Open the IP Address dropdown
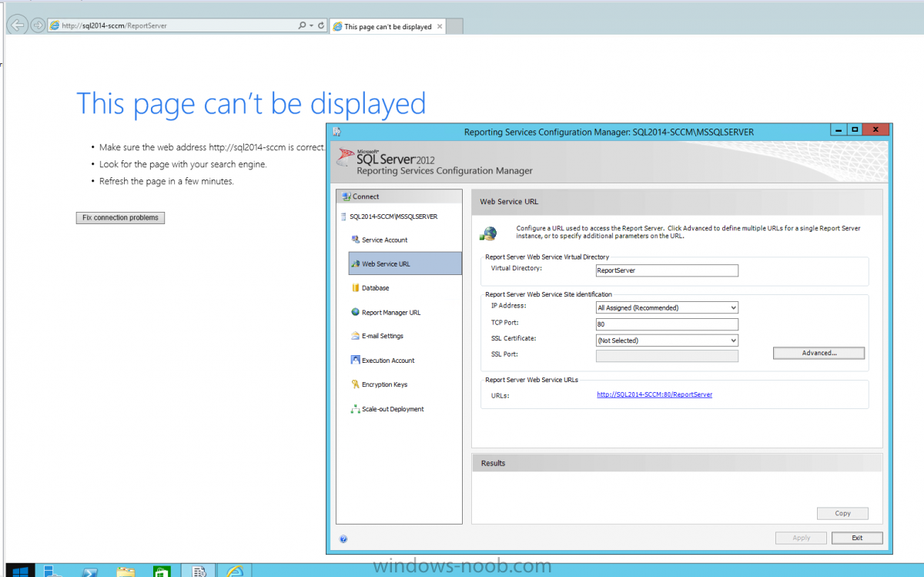Viewport: 924px width, 577px height. [x=733, y=307]
